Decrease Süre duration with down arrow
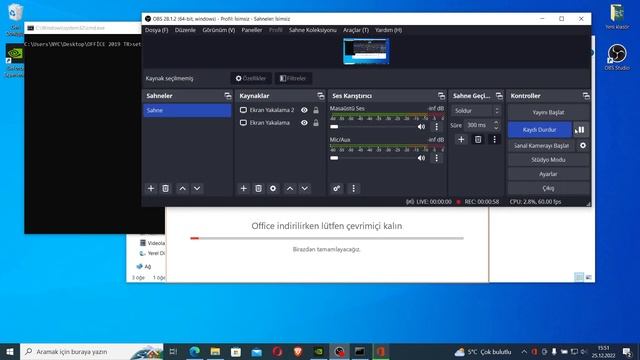 496,128
